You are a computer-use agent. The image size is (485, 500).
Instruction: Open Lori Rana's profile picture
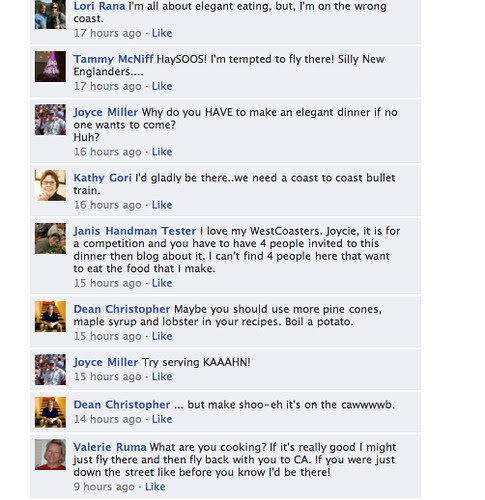tap(50, 14)
